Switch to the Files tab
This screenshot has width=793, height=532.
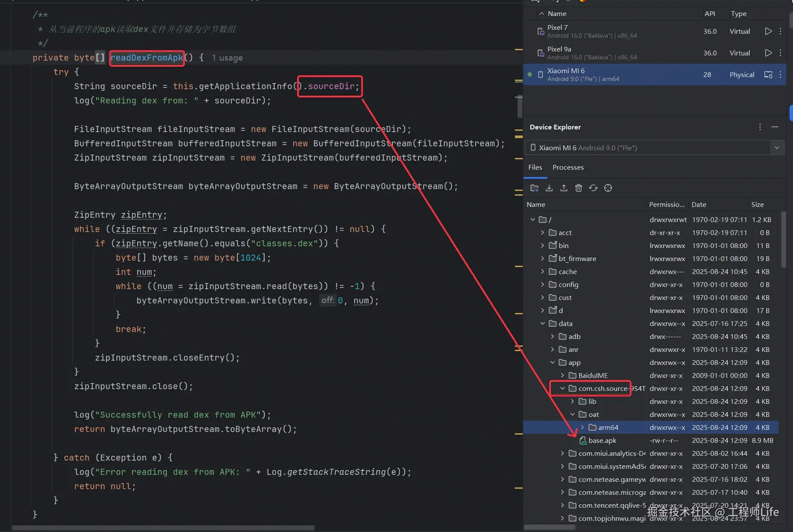click(535, 168)
